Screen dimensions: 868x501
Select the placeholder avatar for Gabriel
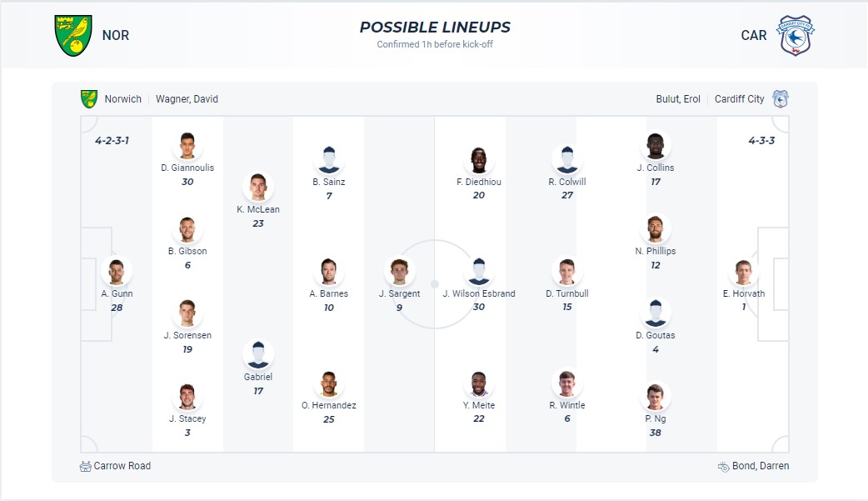[x=258, y=355]
